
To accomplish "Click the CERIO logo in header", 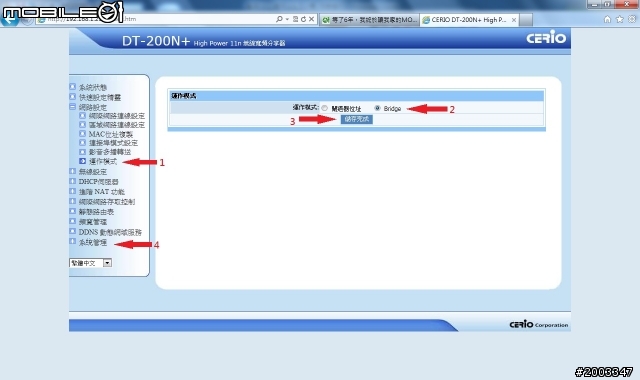I will [x=546, y=37].
